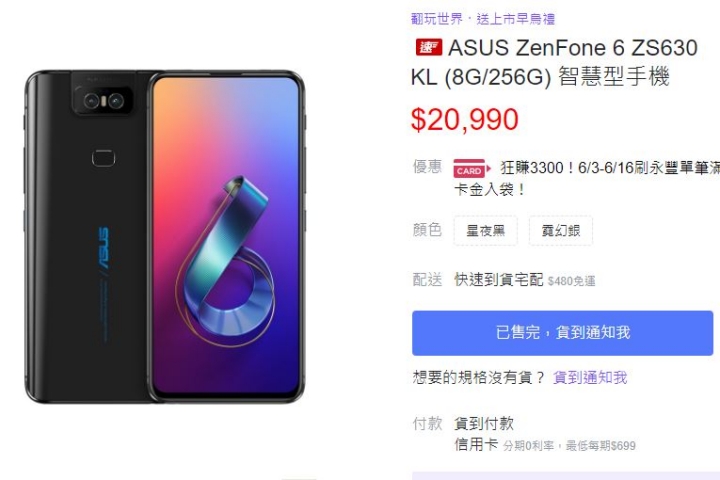Click the phone's rear flip camera module
The image size is (720, 480).
[x=103, y=100]
